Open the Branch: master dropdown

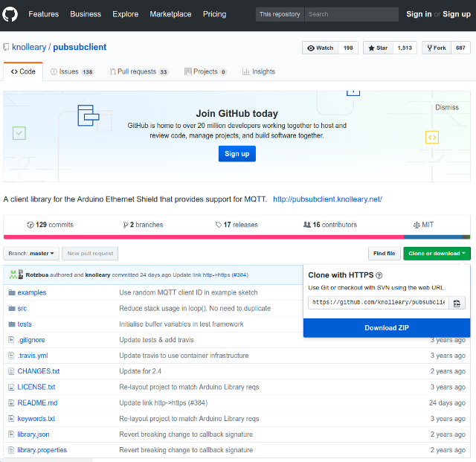(x=31, y=254)
